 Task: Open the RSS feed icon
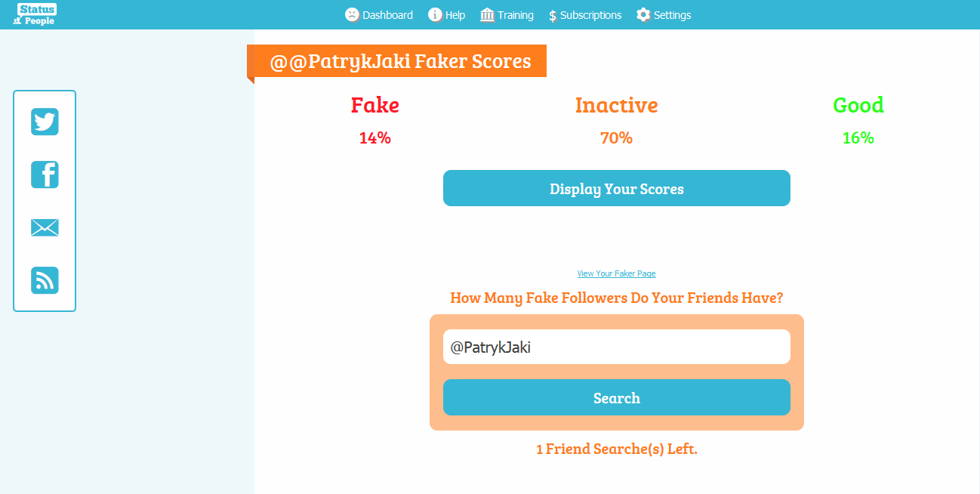[45, 280]
